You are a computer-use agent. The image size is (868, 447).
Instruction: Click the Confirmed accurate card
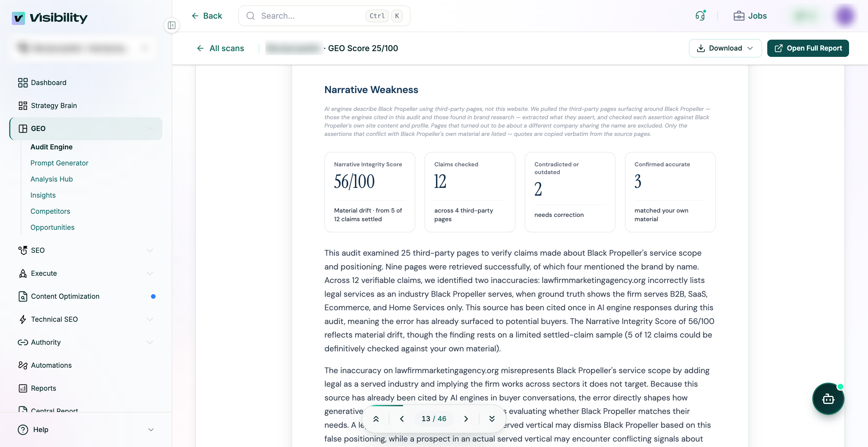pyautogui.click(x=670, y=192)
